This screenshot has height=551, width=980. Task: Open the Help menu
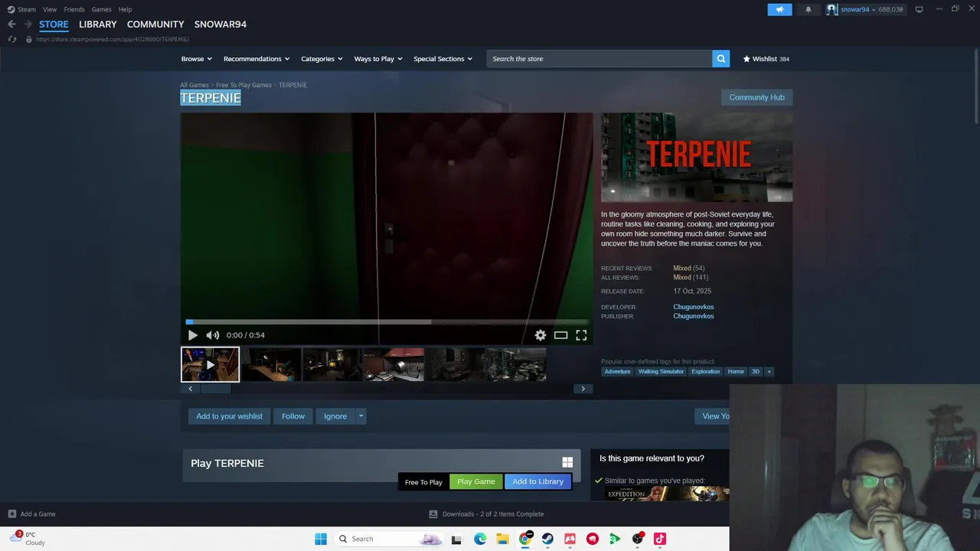(125, 9)
